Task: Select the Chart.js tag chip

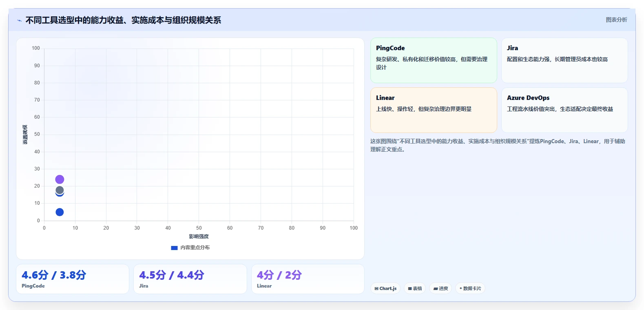Action: [x=385, y=288]
